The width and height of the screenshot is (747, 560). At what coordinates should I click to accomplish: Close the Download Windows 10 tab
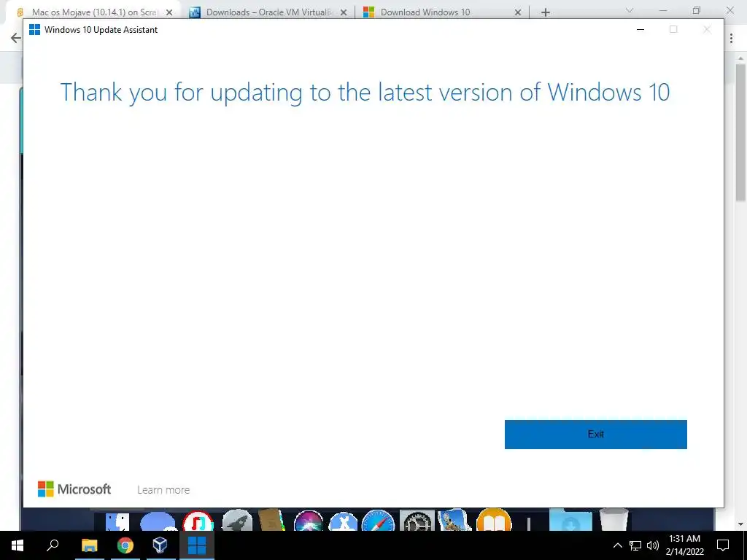(518, 12)
